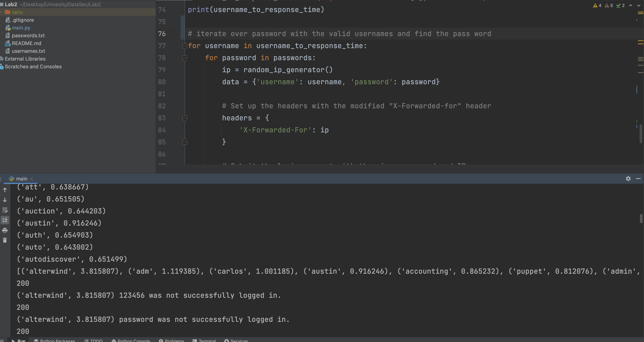Open run panel settings gear
This screenshot has width=644, height=342.
(628, 179)
